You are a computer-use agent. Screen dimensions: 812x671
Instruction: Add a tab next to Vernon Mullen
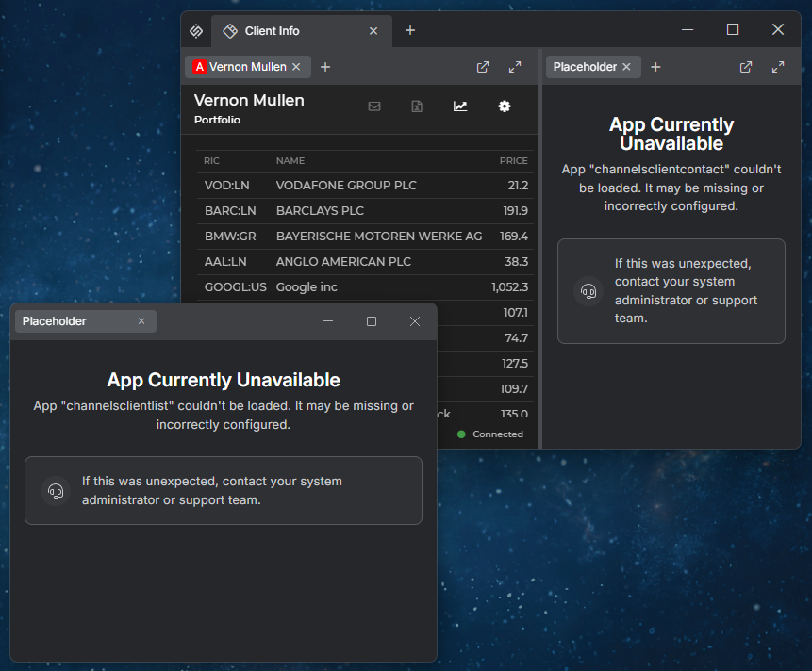325,67
